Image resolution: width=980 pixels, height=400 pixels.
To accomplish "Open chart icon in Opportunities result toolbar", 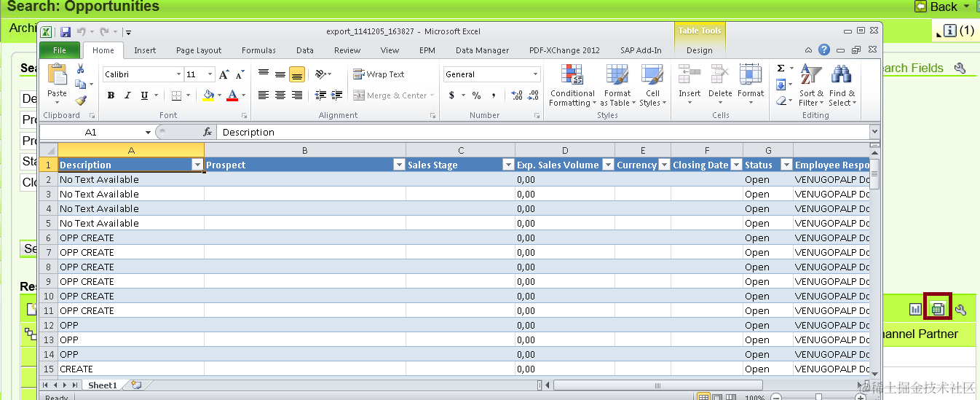I will pyautogui.click(x=915, y=309).
